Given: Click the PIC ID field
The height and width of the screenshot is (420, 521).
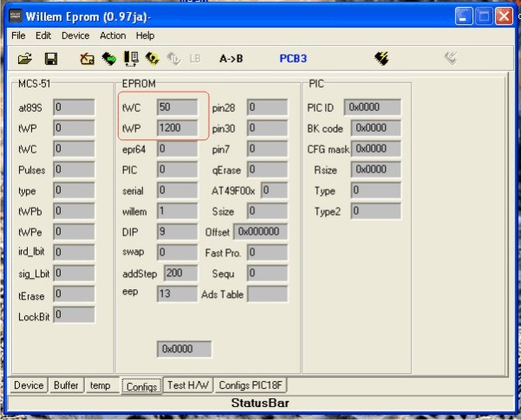Looking at the screenshot, I should (x=372, y=107).
